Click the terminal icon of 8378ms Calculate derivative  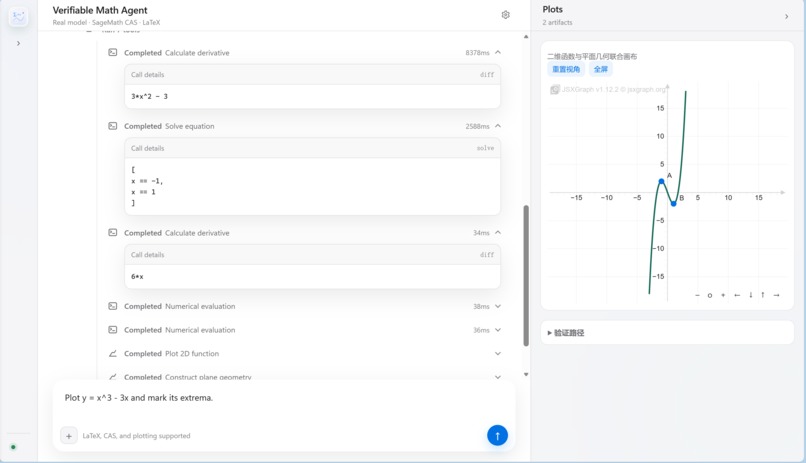(113, 52)
